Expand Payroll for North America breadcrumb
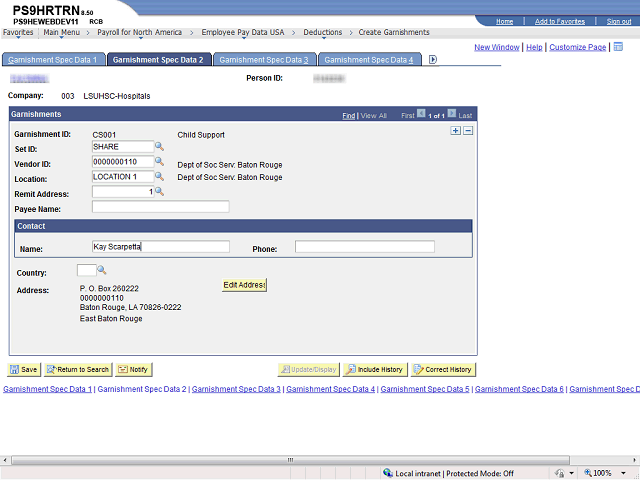 (139, 32)
